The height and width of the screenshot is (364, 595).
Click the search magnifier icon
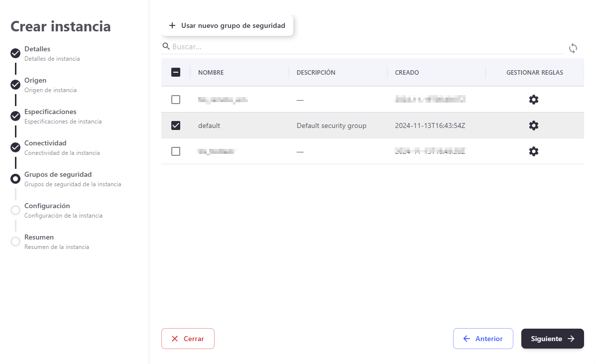coord(166,46)
